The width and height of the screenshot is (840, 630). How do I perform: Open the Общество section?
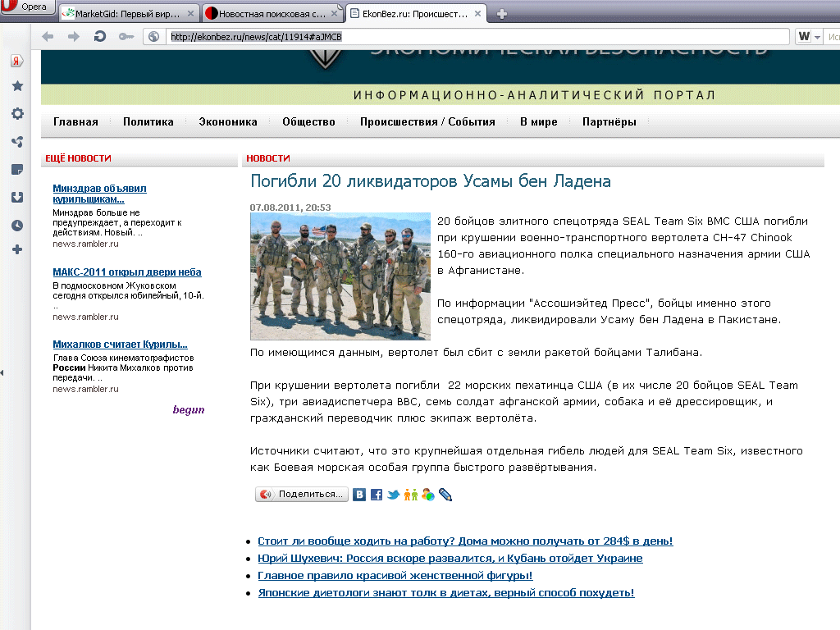pyautogui.click(x=308, y=122)
